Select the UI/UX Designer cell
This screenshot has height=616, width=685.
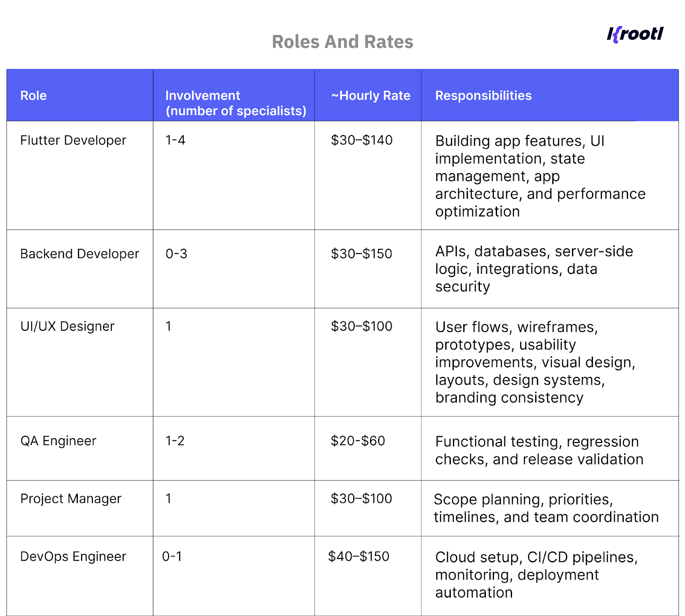[67, 326]
